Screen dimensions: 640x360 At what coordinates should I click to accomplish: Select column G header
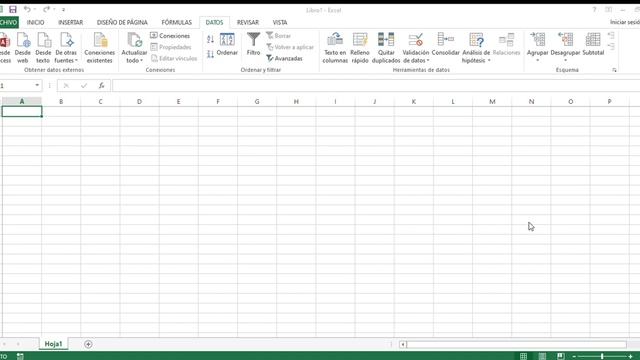point(257,101)
